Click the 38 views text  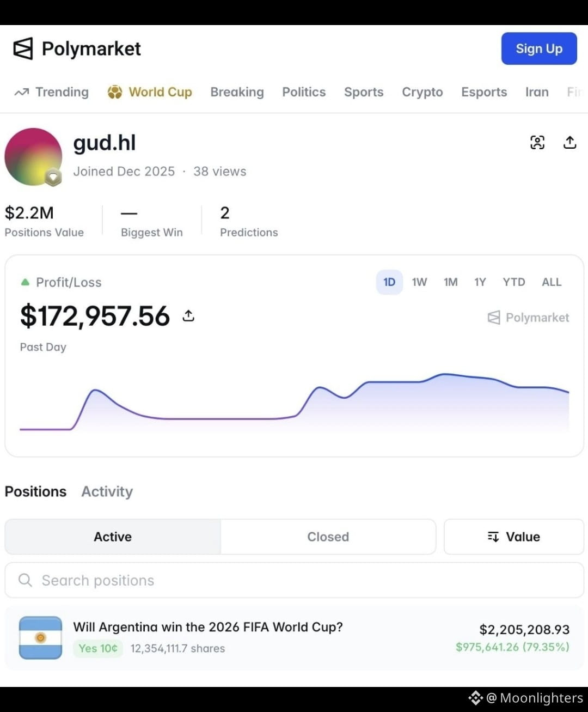(220, 172)
